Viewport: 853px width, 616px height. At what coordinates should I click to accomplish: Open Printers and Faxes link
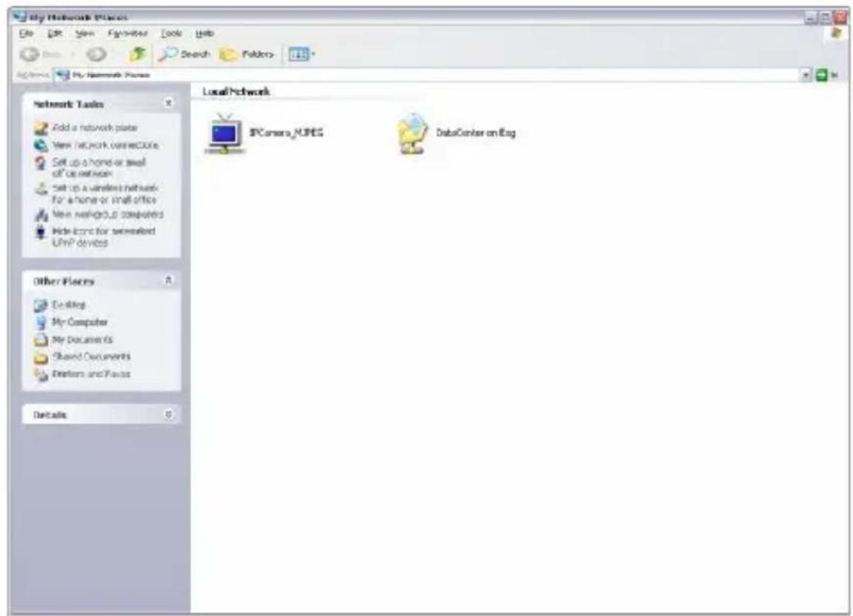click(x=91, y=374)
